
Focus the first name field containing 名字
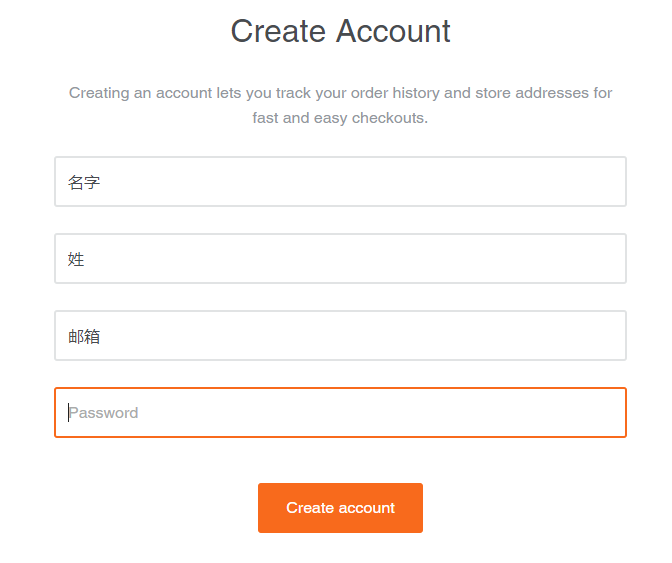click(340, 182)
